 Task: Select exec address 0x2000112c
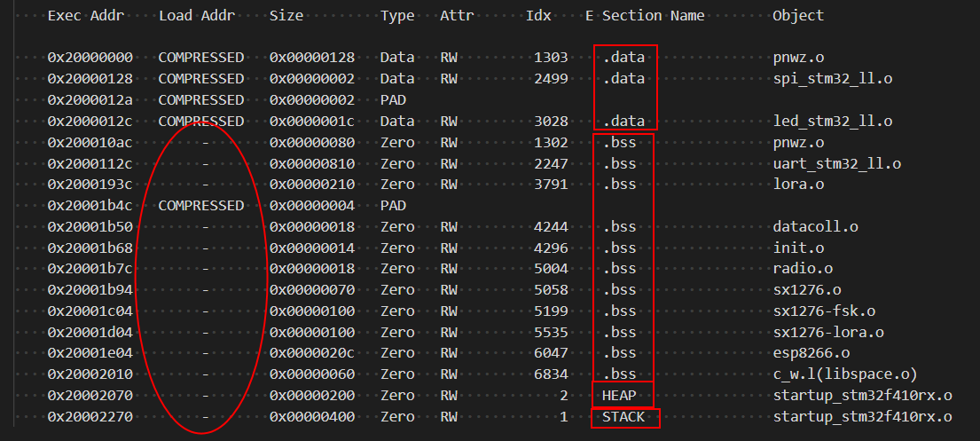[x=90, y=164]
